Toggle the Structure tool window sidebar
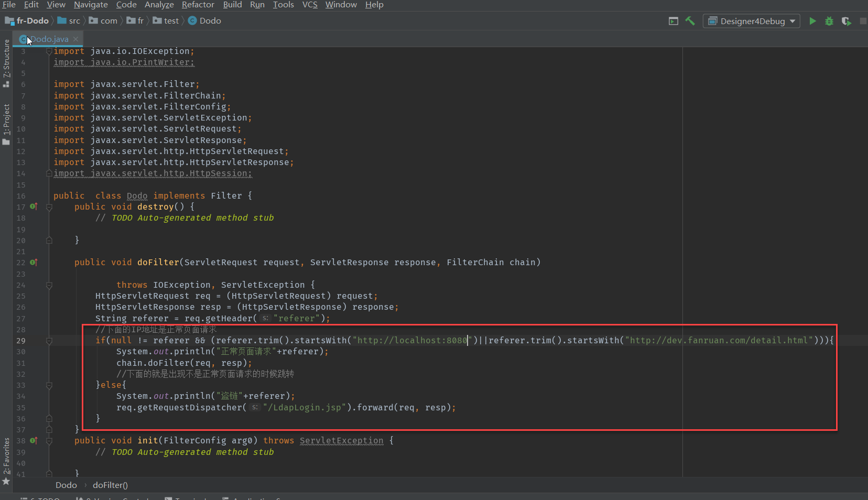868x500 pixels. coord(6,63)
